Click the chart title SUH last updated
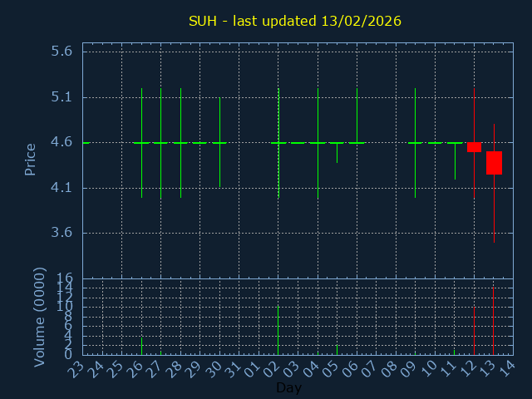 pyautogui.click(x=294, y=21)
